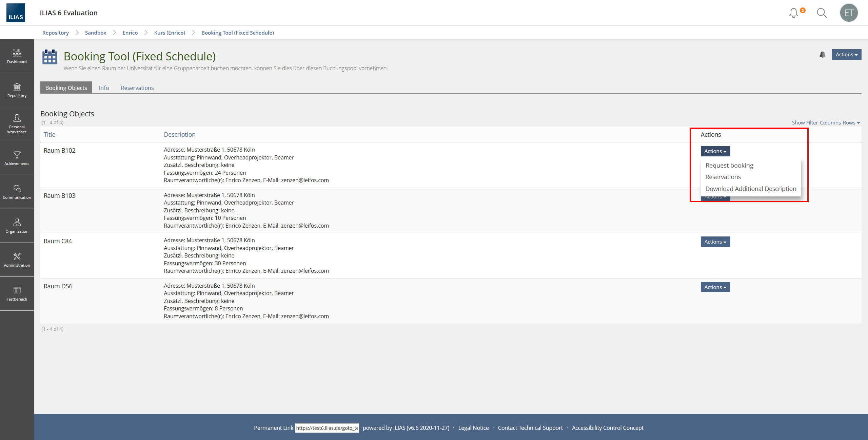Viewport: 868px width, 440px height.
Task: Expand Actions dropdown for Raum C84
Action: coord(715,242)
